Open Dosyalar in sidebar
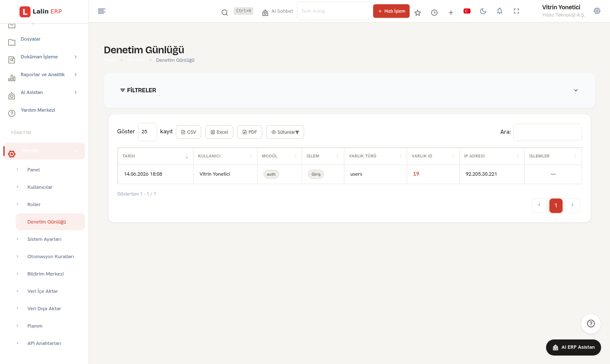 coord(44,39)
